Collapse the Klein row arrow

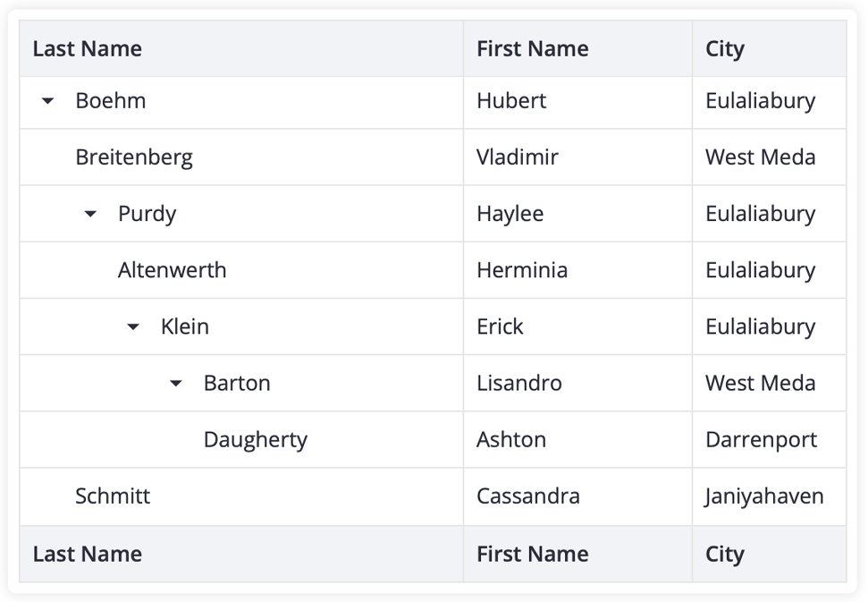point(133,326)
